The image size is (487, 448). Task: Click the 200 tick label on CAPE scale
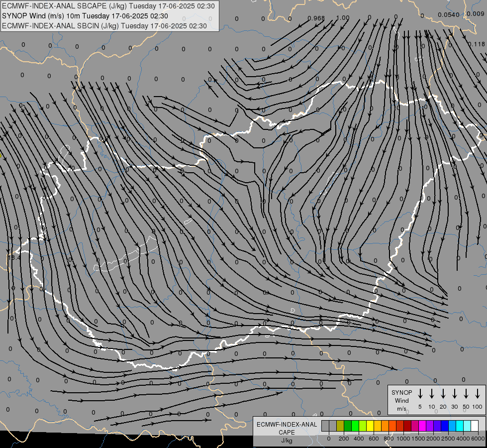coord(344,439)
